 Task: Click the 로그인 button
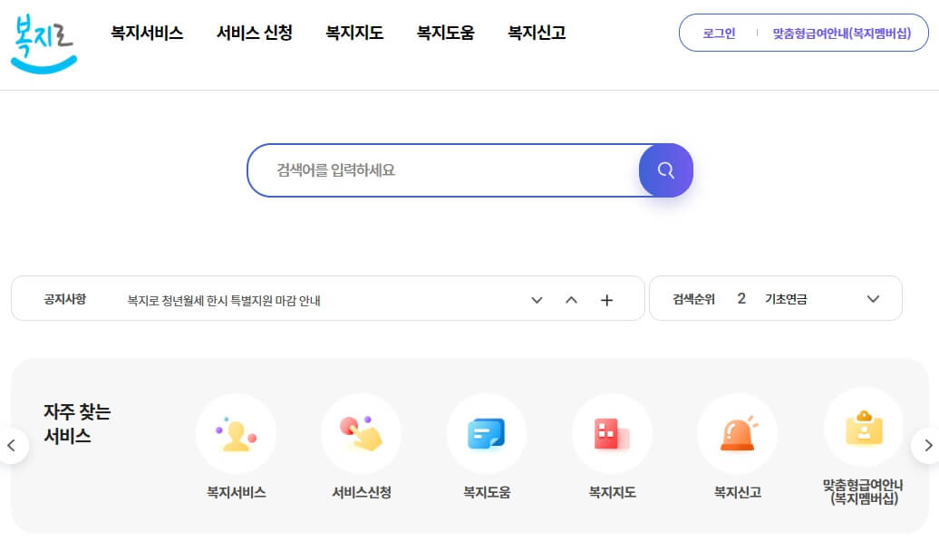click(x=717, y=33)
